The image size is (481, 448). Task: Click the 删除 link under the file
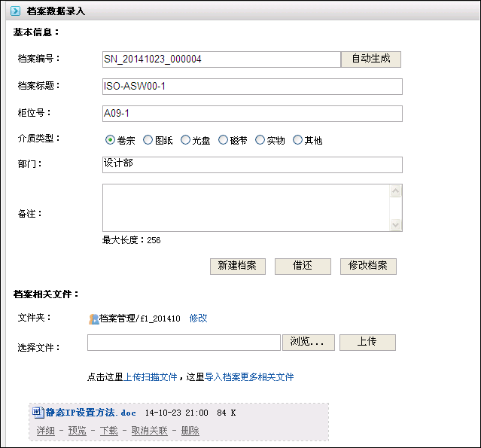tap(190, 431)
